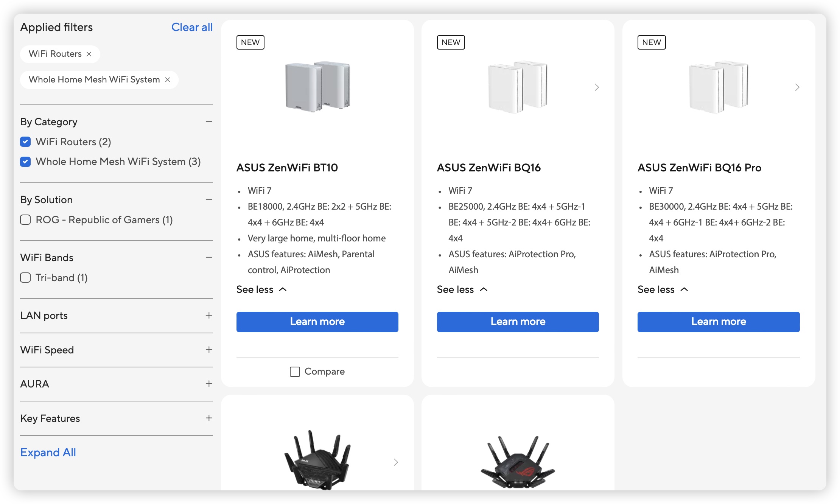The image size is (840, 504).
Task: Open the ASUS ZenWiFi BQ16 Pro title
Action: tap(700, 168)
